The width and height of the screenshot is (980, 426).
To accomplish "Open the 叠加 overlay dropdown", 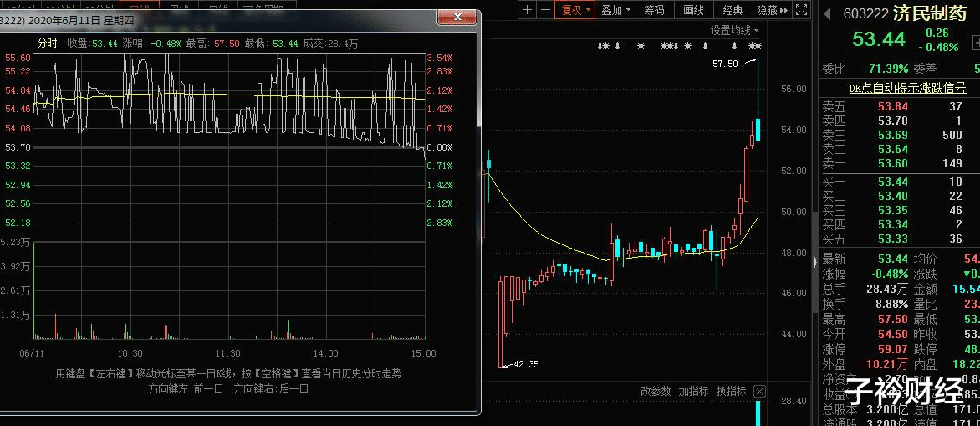I will point(615,9).
